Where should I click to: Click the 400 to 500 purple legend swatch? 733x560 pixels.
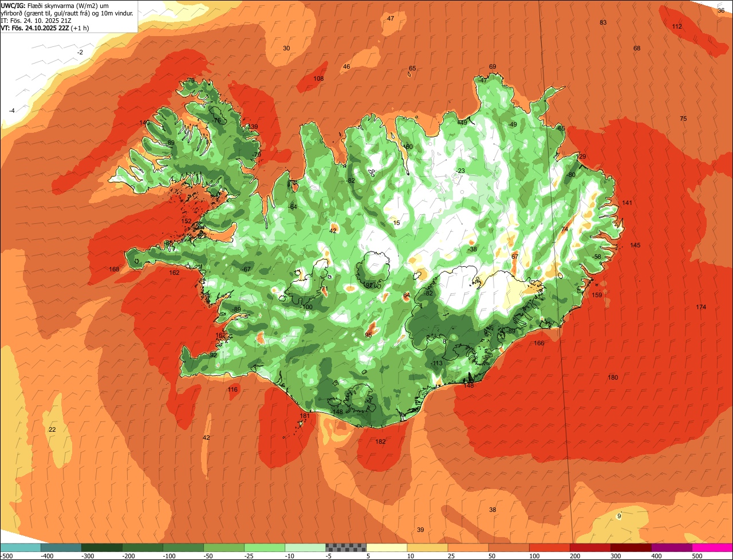(x=671, y=547)
